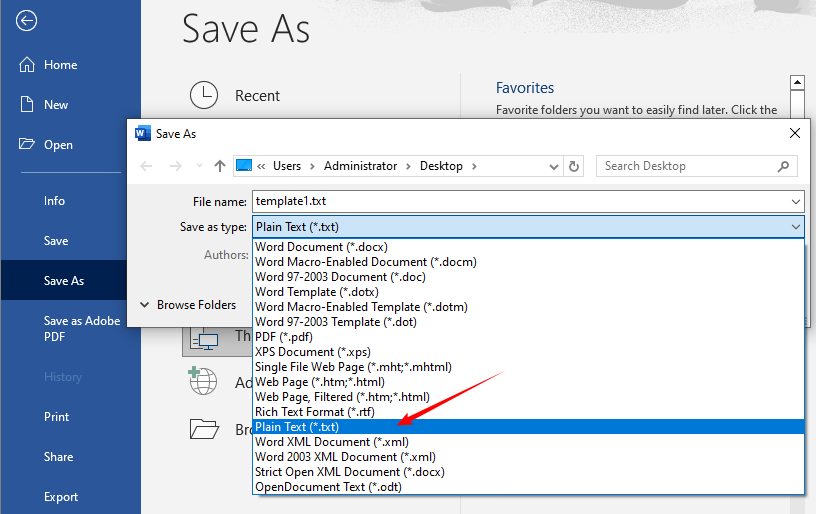Click the back arrow circle icon in the backstage sidebar
The height and width of the screenshot is (514, 816).
tap(26, 21)
